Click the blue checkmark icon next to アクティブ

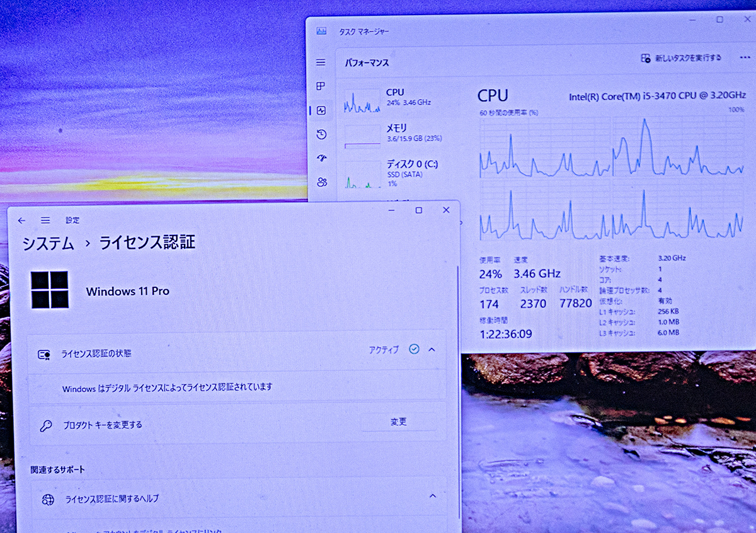point(414,350)
